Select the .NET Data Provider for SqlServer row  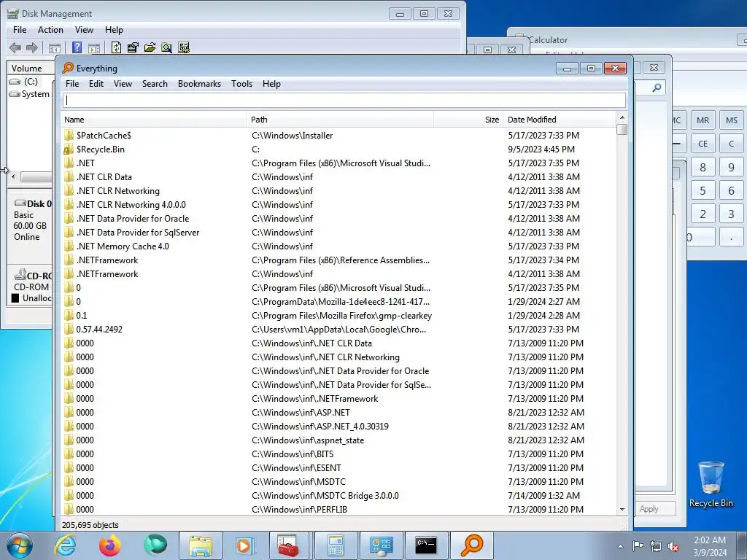coord(338,233)
